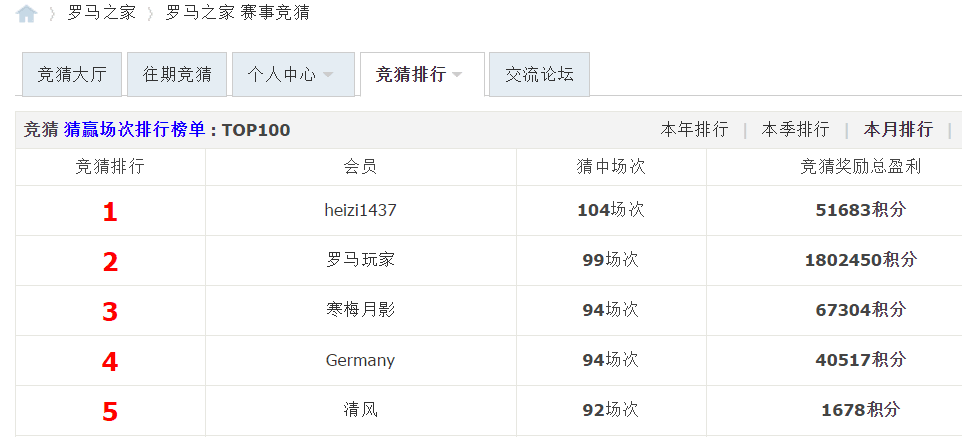
Task: Click rank number 5
Action: [x=110, y=411]
